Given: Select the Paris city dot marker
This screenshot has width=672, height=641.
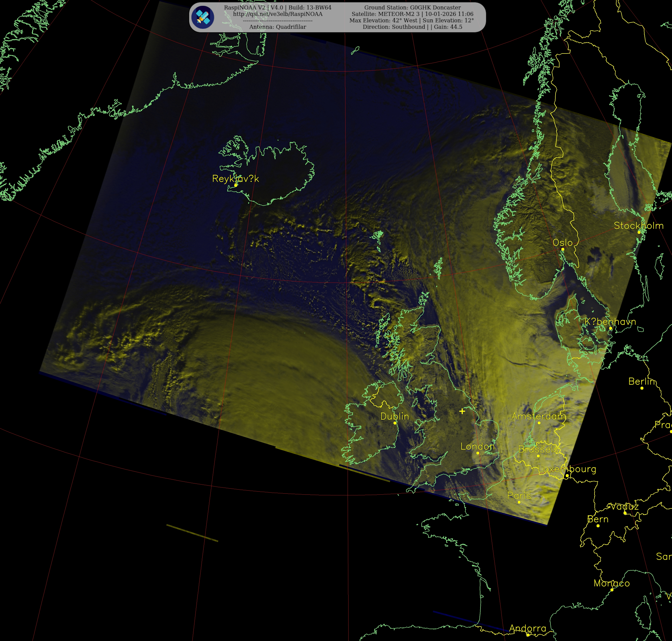Looking at the screenshot, I should pyautogui.click(x=519, y=502).
